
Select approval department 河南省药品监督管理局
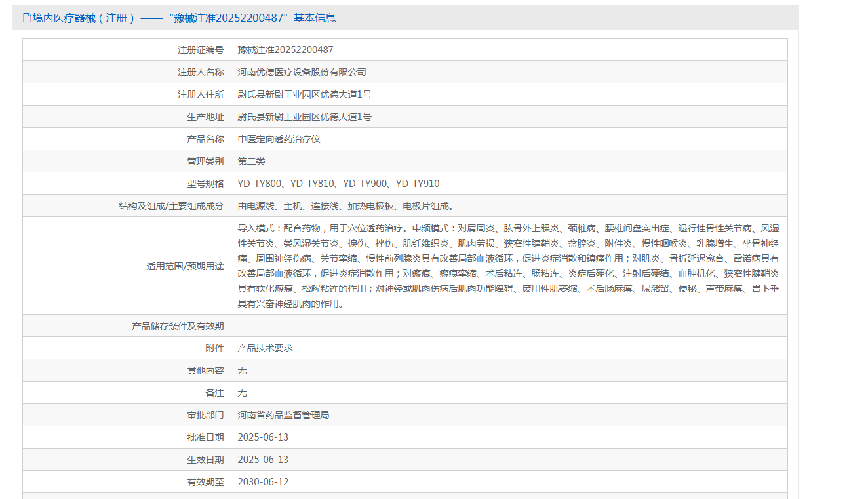[x=283, y=415]
